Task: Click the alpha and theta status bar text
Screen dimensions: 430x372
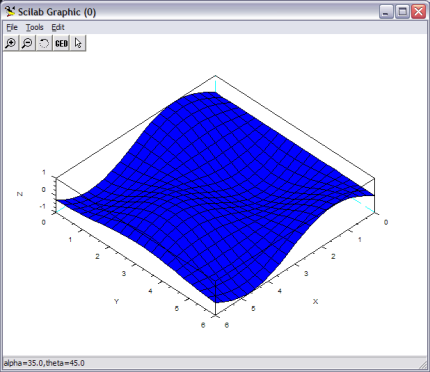Action: [x=44, y=363]
